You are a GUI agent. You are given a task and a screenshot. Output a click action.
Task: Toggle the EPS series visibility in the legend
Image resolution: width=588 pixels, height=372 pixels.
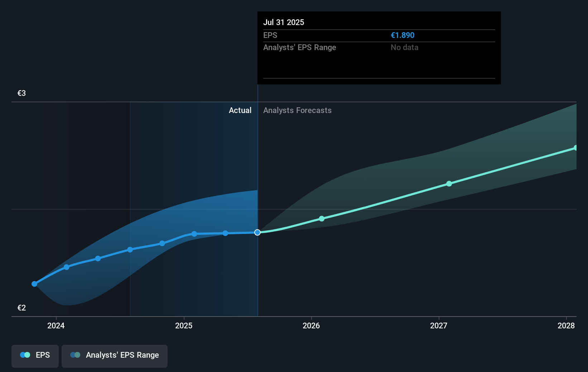(35, 356)
